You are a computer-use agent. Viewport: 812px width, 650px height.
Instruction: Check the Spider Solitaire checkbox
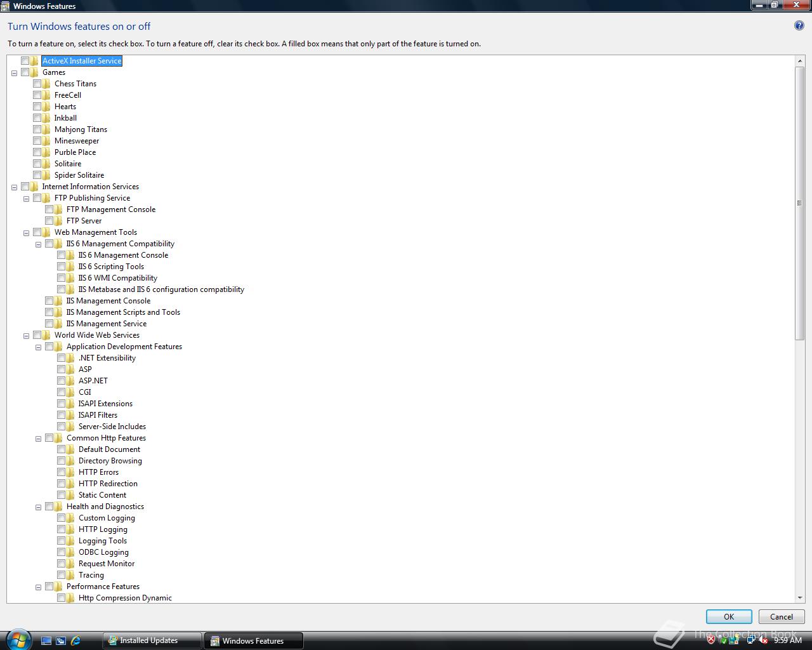tap(37, 175)
